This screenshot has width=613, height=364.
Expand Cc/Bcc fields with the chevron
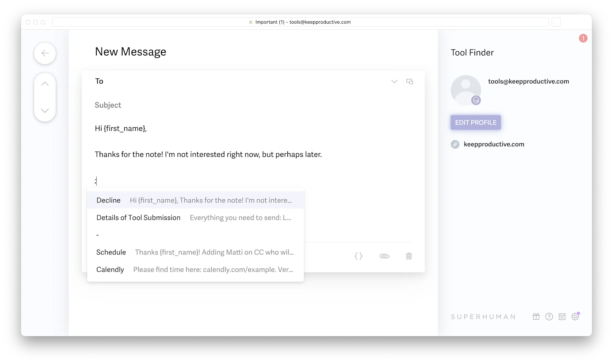coord(394,81)
